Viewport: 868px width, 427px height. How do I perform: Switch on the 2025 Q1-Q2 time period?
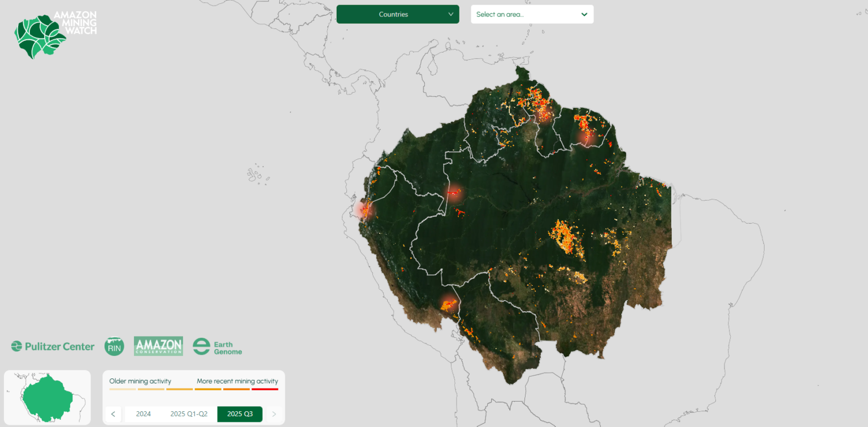tap(188, 414)
